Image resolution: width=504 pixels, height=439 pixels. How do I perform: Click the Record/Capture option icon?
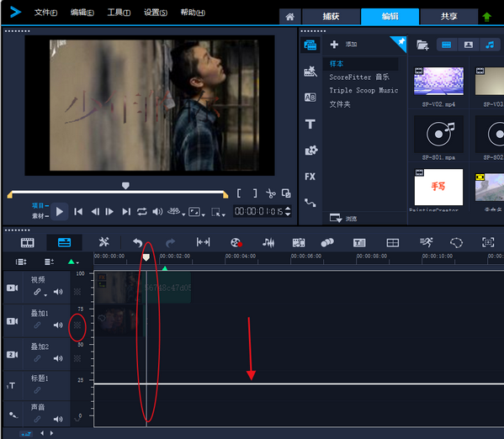tap(236, 243)
